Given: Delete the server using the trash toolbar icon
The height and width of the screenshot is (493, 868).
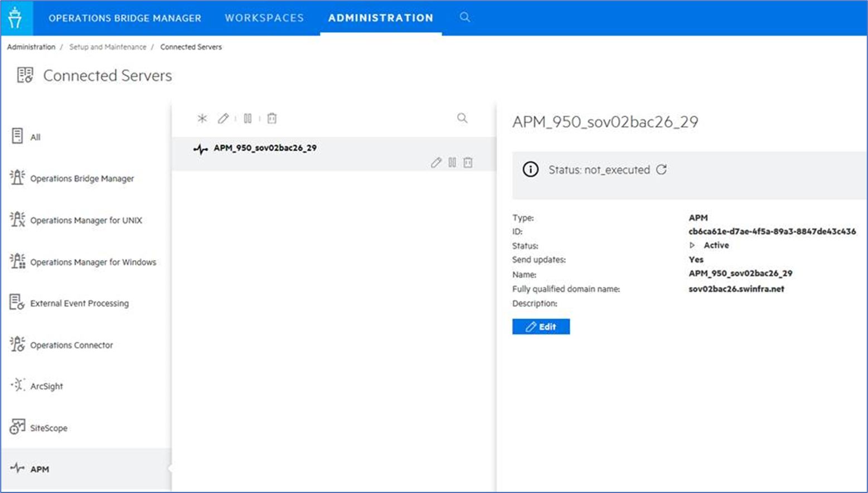Looking at the screenshot, I should pos(271,118).
